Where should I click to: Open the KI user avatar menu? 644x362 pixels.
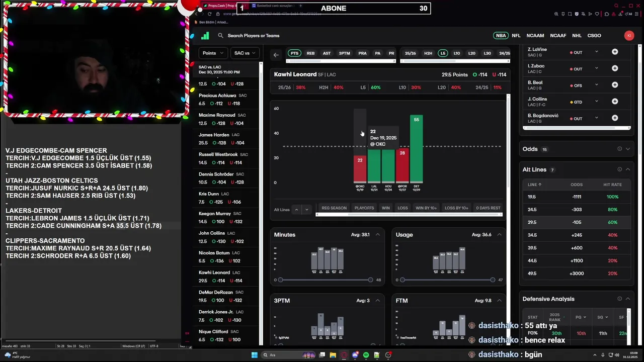(x=629, y=35)
